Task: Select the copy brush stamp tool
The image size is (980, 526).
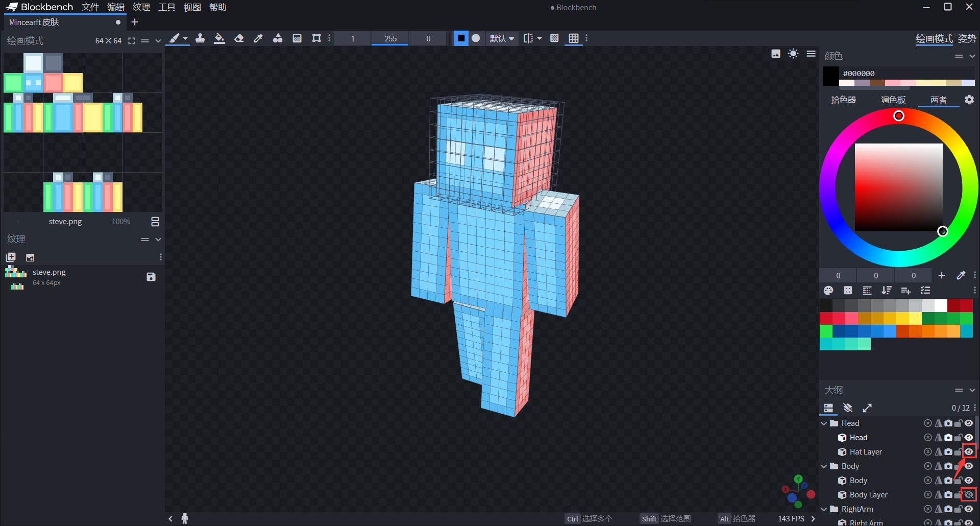Action: point(200,38)
